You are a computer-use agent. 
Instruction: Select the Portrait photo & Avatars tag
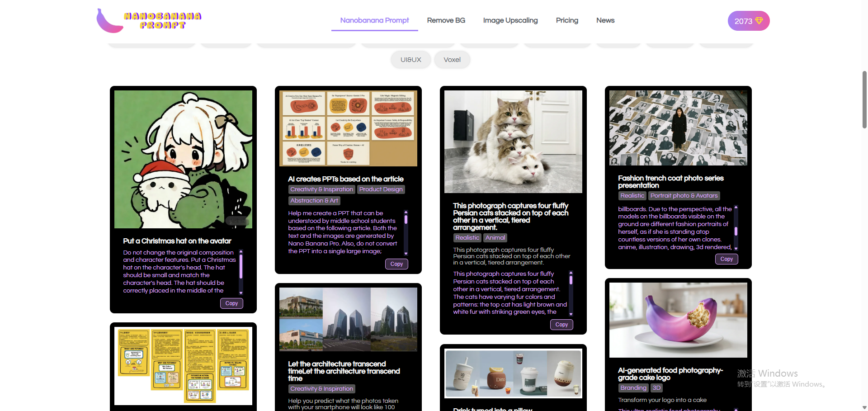(684, 196)
